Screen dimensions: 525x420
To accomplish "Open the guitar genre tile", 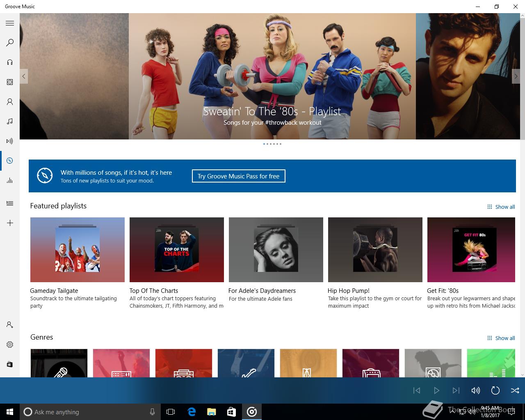I will pyautogui.click(x=246, y=363).
